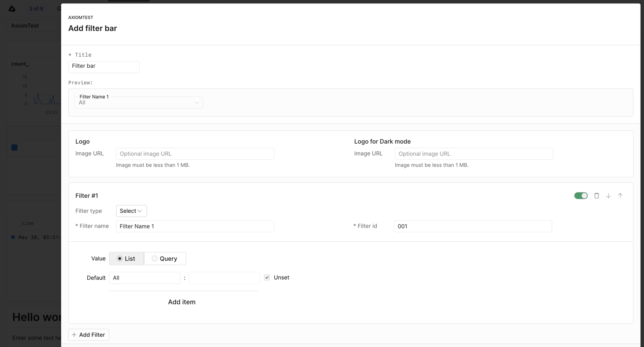Click Add item under the default value

point(182,302)
